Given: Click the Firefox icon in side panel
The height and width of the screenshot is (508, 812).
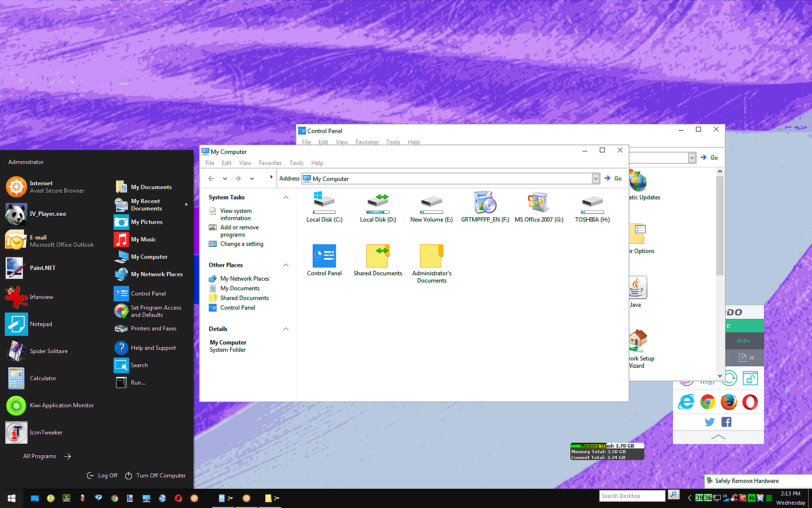Looking at the screenshot, I should (x=729, y=402).
